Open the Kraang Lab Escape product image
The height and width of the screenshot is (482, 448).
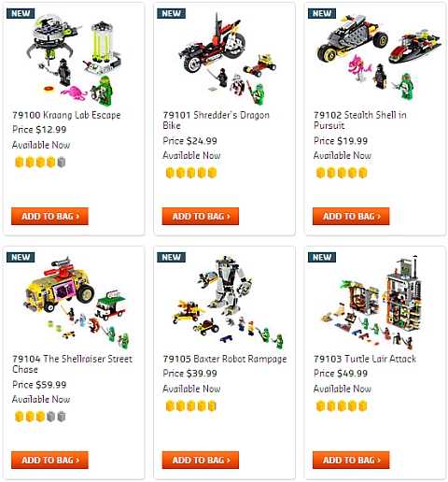75,59
